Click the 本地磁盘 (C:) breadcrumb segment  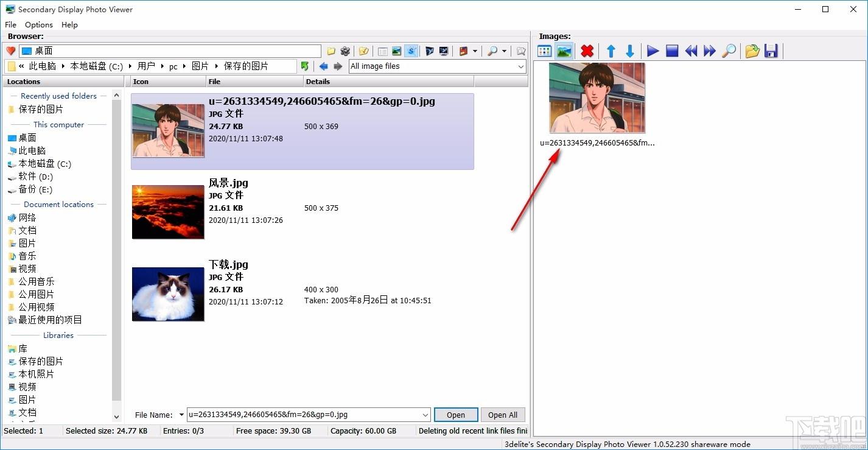[x=97, y=66]
